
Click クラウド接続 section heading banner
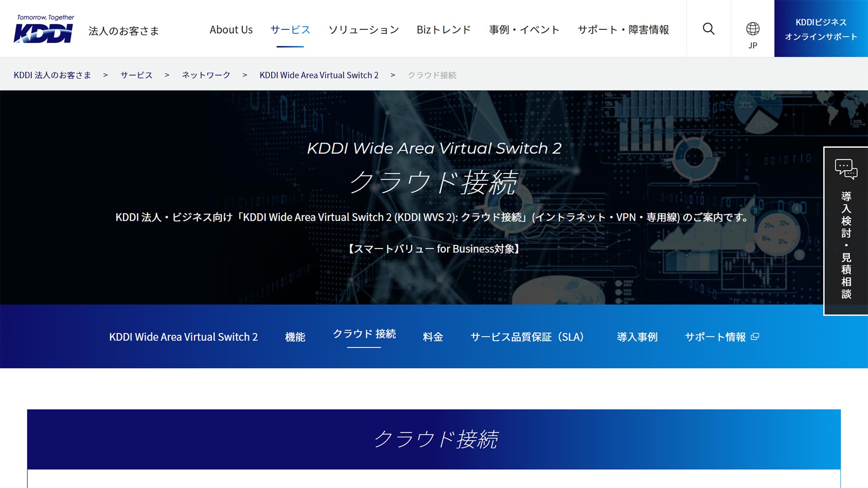434,439
